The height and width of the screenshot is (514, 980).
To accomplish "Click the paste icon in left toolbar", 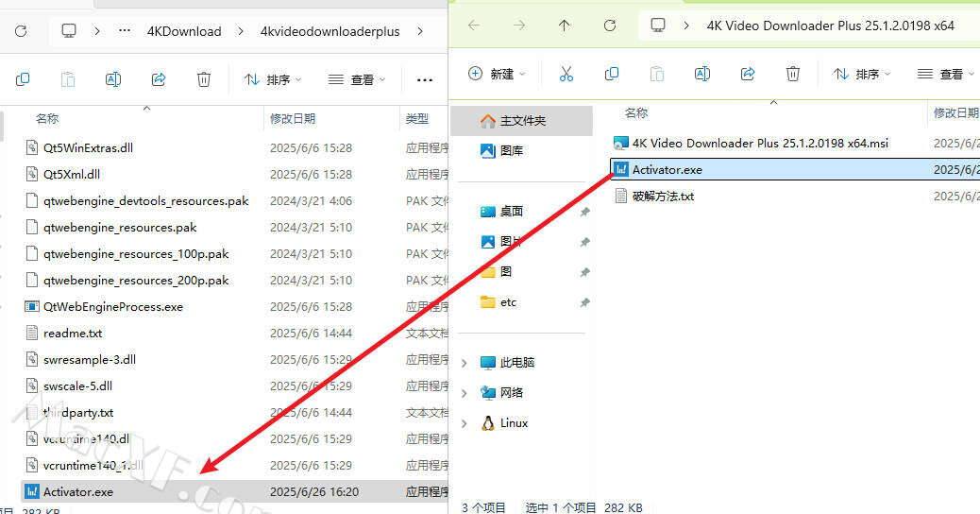I will click(x=67, y=79).
